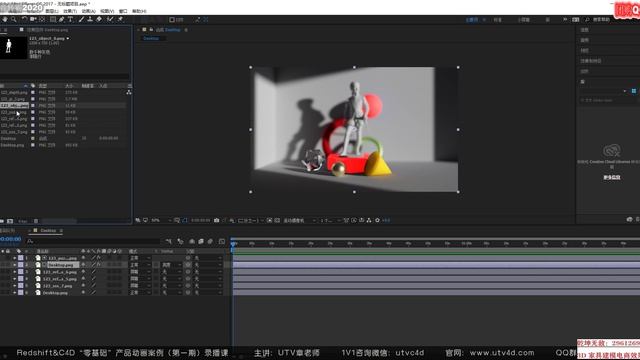Select the Roto Brush tool
This screenshot has width=640, height=360.
(x=110, y=19)
